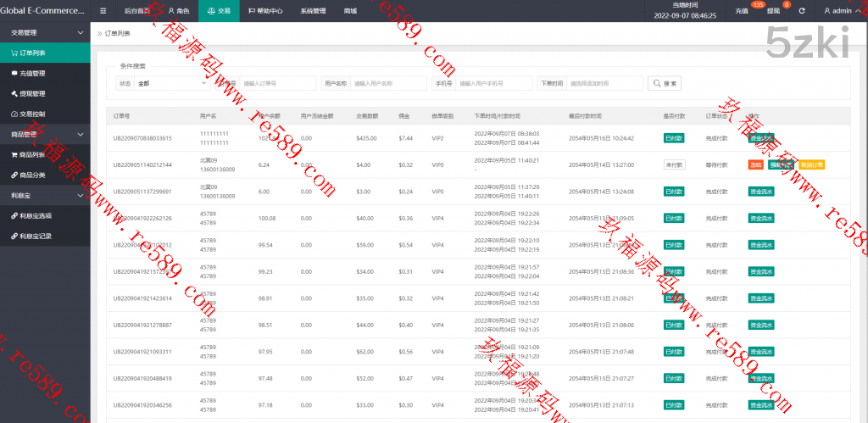868x423 pixels.
Task: Toggle the sidebar with the hamburger icon
Action: pos(103,11)
